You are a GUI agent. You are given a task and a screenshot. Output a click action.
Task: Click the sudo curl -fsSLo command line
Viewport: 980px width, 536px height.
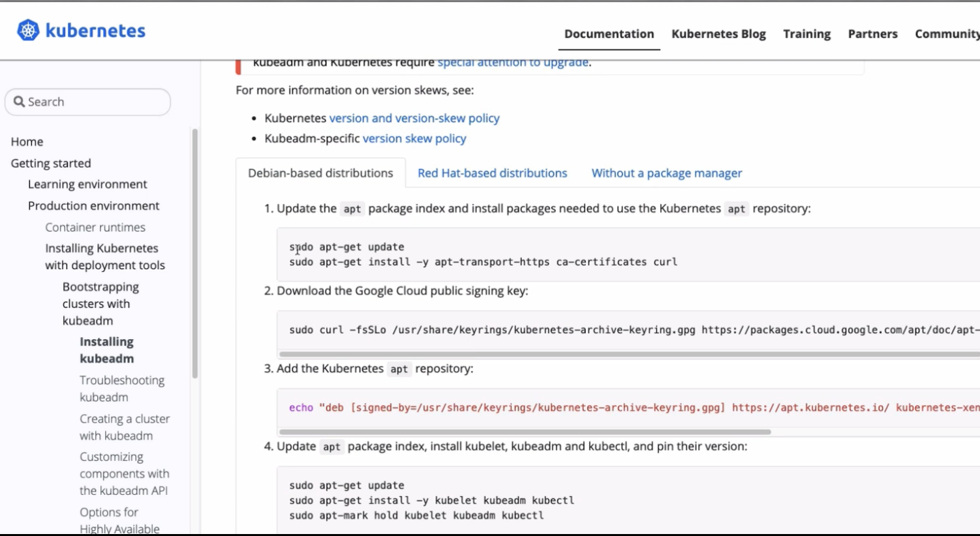[634, 330]
